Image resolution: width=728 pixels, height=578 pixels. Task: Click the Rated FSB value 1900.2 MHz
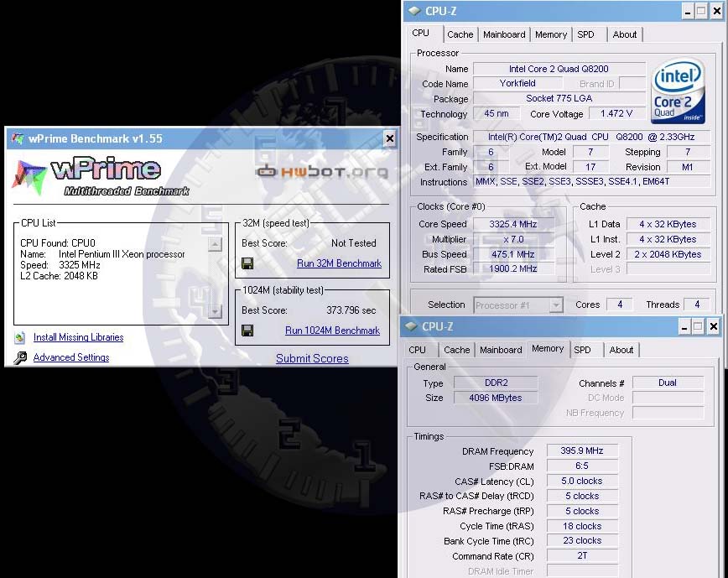(x=513, y=268)
